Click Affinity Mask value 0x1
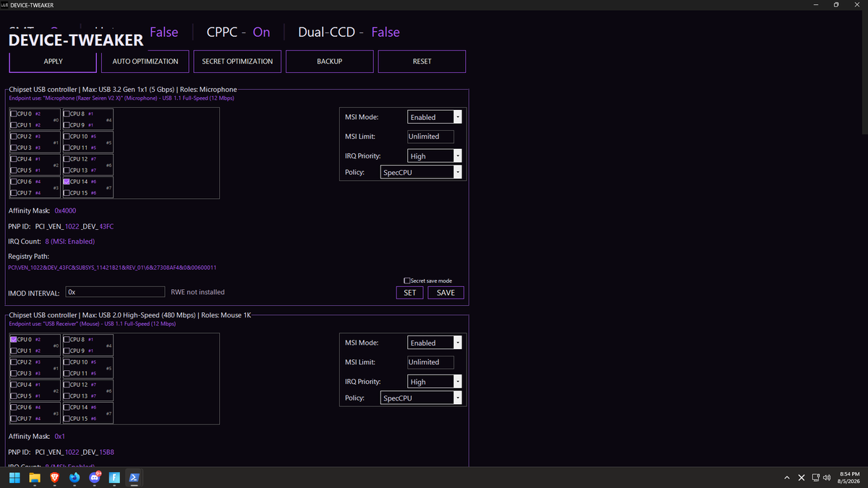Viewport: 868px width, 488px height. (60, 437)
